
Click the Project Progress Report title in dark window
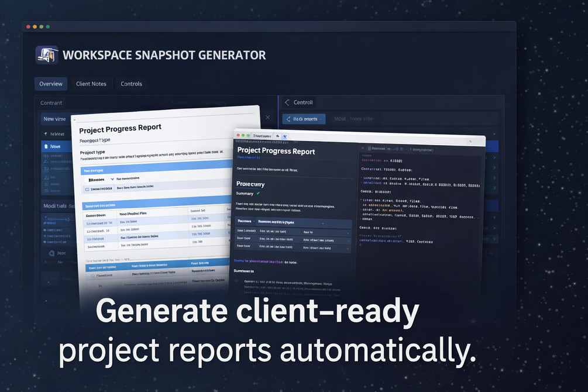click(276, 151)
